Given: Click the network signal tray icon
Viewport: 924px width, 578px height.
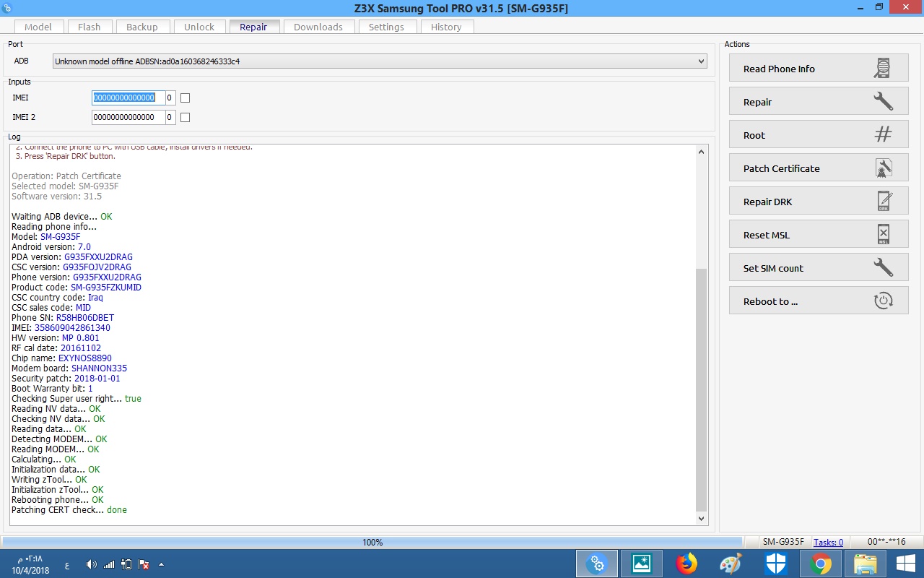Looking at the screenshot, I should pos(109,564).
